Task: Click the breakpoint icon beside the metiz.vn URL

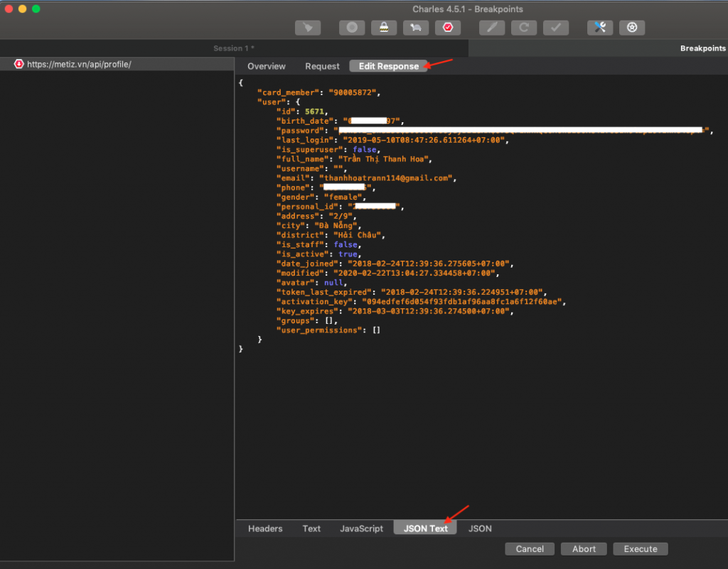Action: tap(19, 64)
